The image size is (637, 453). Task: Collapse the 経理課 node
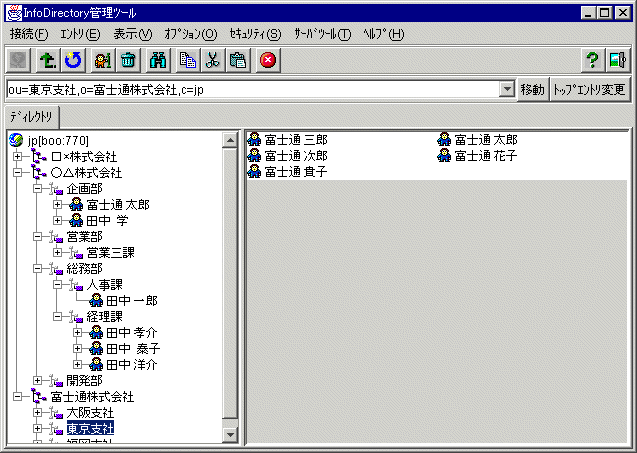pos(57,316)
